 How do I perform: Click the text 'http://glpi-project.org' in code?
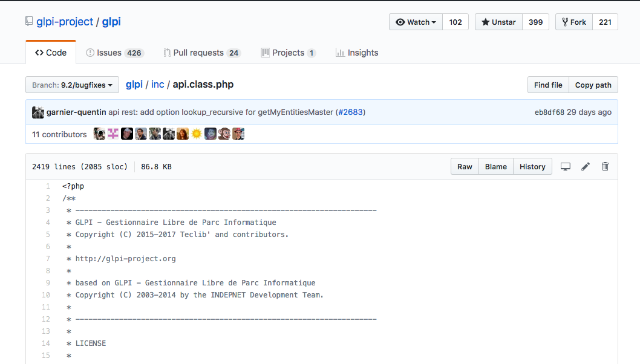tap(125, 259)
